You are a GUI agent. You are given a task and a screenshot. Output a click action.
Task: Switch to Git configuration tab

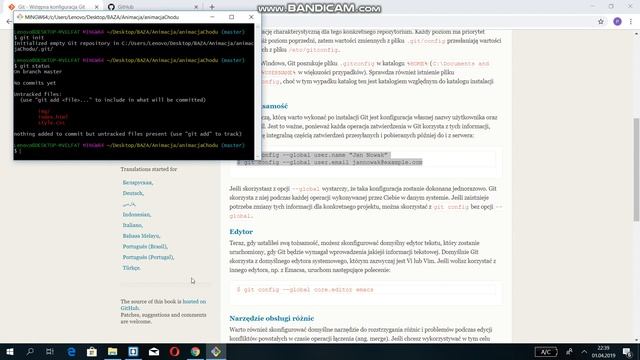click(52, 7)
